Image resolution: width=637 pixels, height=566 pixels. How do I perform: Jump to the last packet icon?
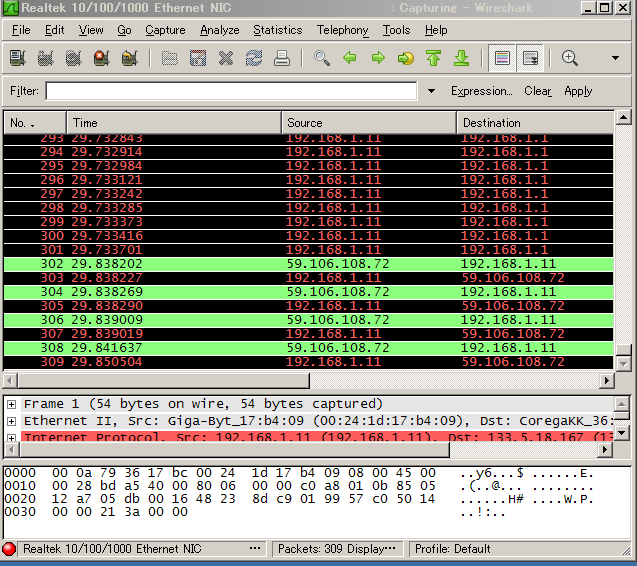click(462, 58)
